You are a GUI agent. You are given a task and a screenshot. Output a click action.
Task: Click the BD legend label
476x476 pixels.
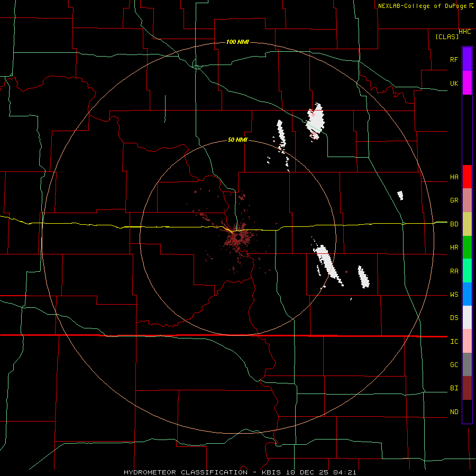454,224
